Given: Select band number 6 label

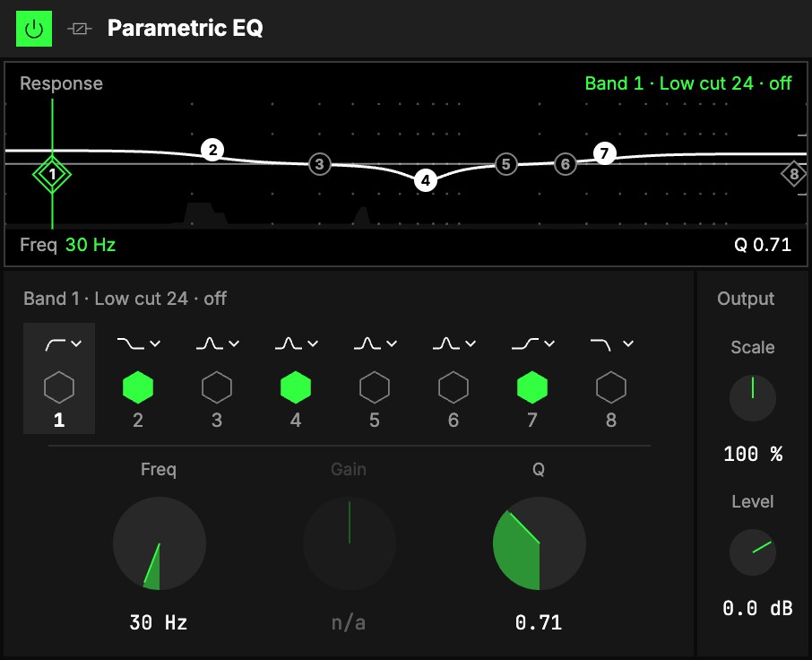Looking at the screenshot, I should pos(454,421).
